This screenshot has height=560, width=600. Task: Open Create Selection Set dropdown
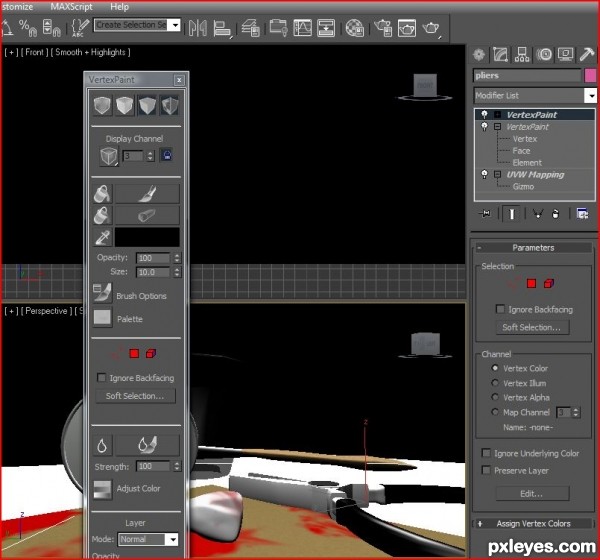pyautogui.click(x=175, y=25)
